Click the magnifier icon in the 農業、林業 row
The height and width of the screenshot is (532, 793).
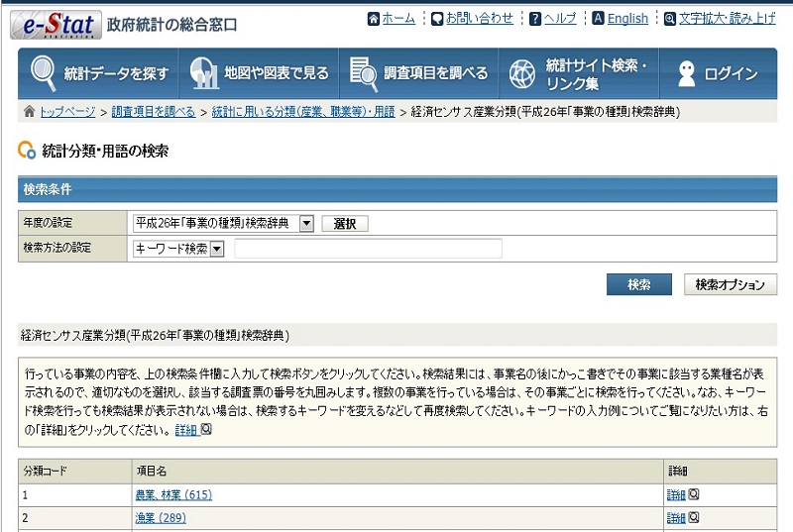tap(694, 494)
